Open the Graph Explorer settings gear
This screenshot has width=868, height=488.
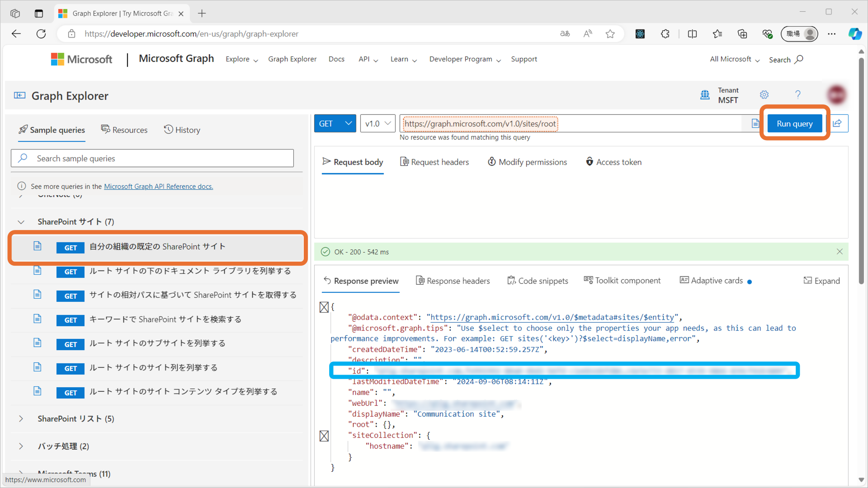764,94
